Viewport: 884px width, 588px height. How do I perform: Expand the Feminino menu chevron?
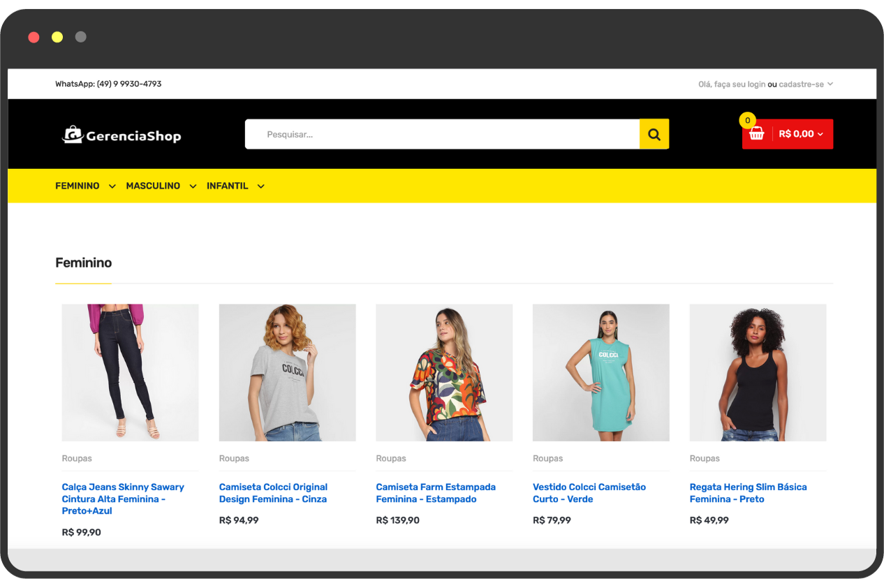[x=112, y=186]
